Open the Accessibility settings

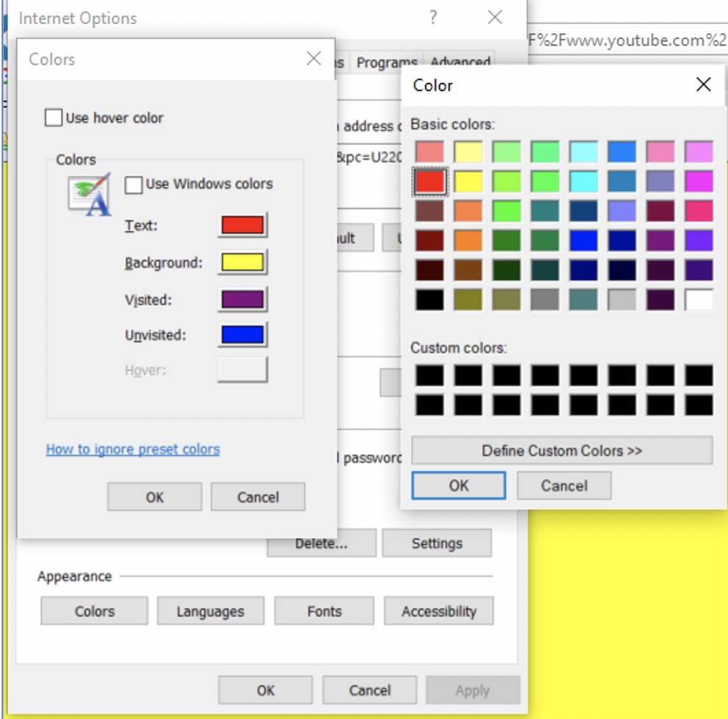(x=439, y=611)
